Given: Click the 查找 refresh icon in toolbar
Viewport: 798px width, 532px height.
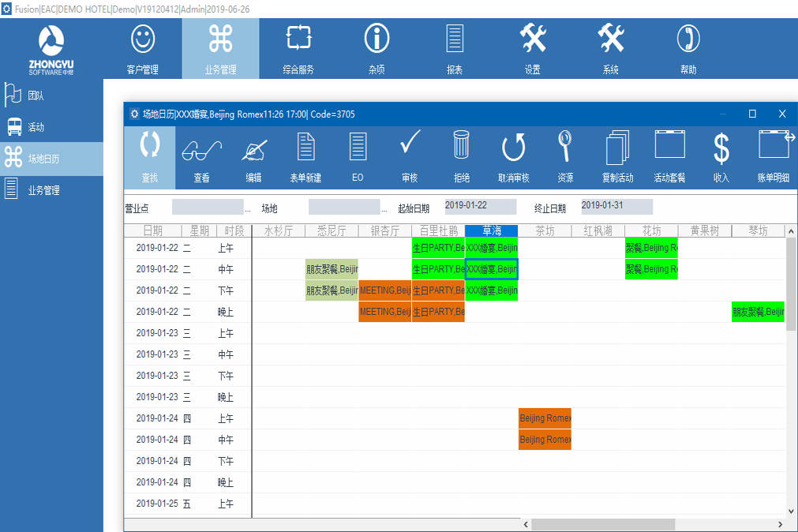Looking at the screenshot, I should [x=150, y=148].
